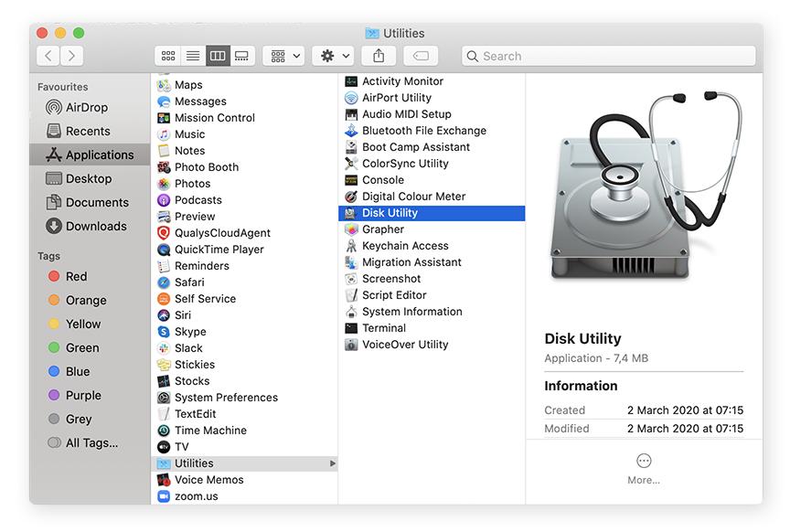This screenshot has height=532, width=790.
Task: Click the More… button in preview
Action: [x=644, y=469]
